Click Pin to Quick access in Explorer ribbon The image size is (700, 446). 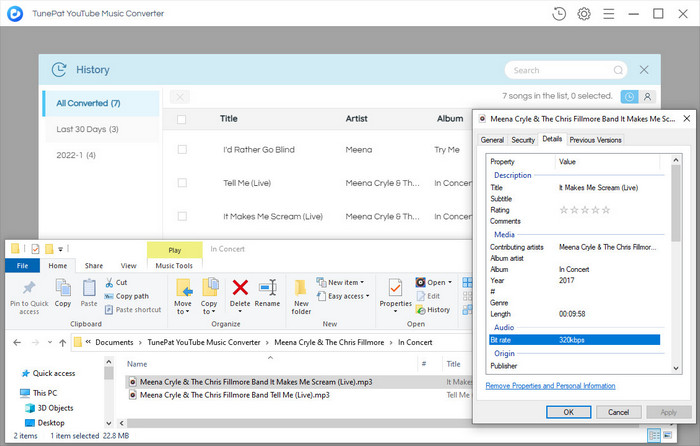pyautogui.click(x=29, y=297)
